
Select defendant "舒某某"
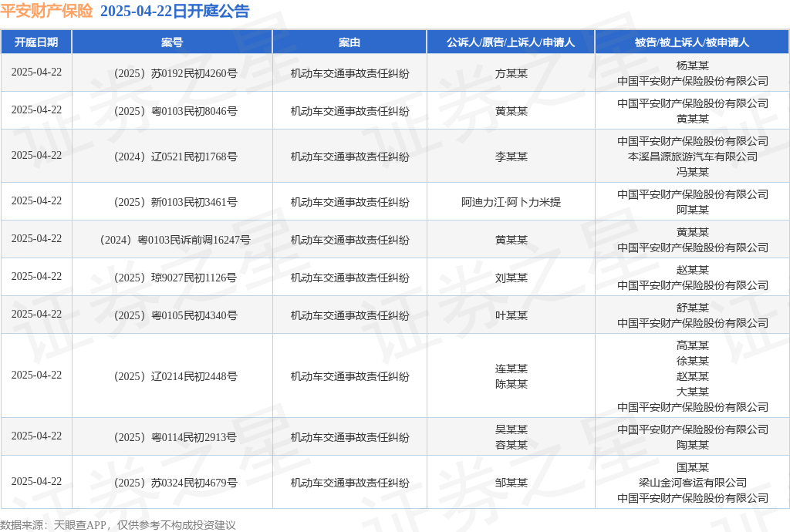pyautogui.click(x=693, y=308)
